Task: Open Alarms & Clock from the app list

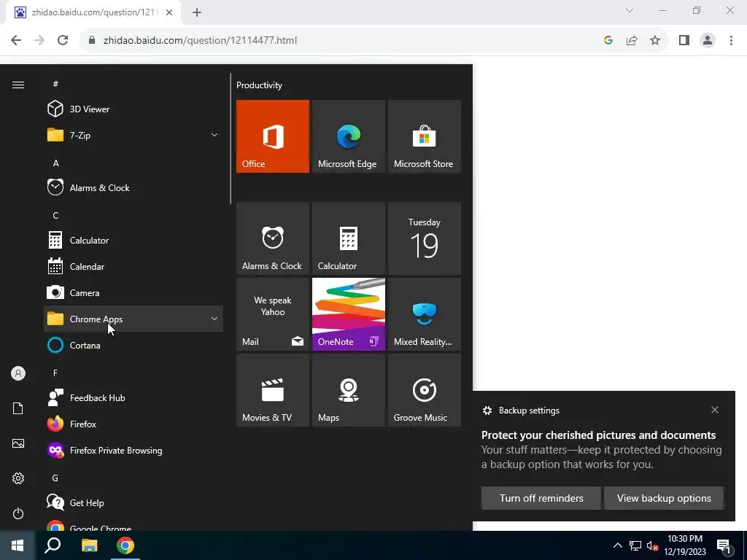Action: 133,187
